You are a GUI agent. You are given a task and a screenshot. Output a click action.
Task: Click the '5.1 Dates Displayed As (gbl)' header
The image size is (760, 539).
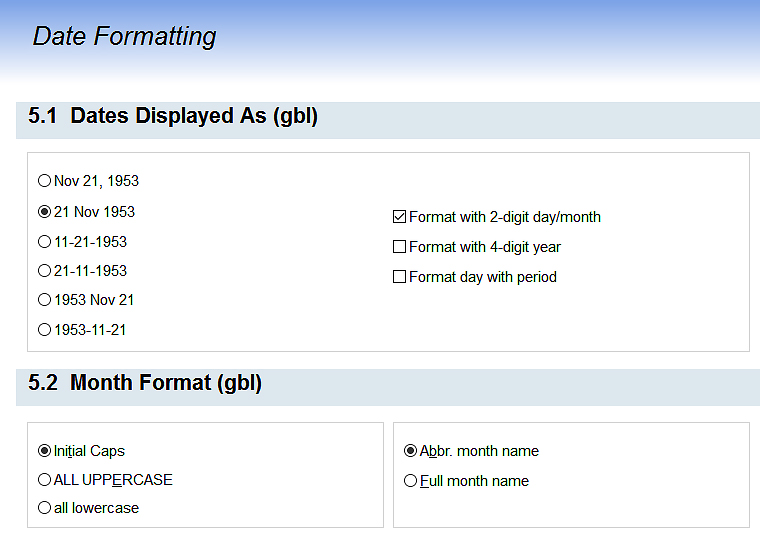tap(173, 116)
